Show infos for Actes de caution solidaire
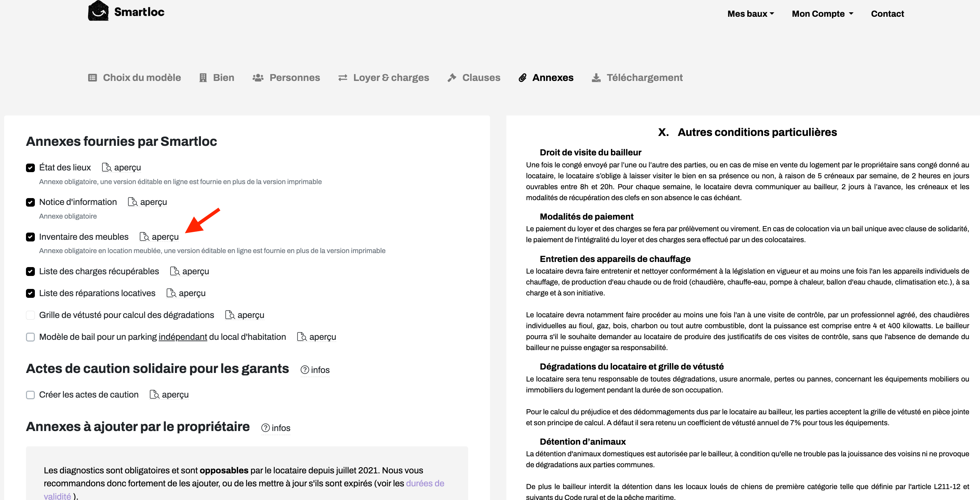The image size is (980, 500). point(315,370)
